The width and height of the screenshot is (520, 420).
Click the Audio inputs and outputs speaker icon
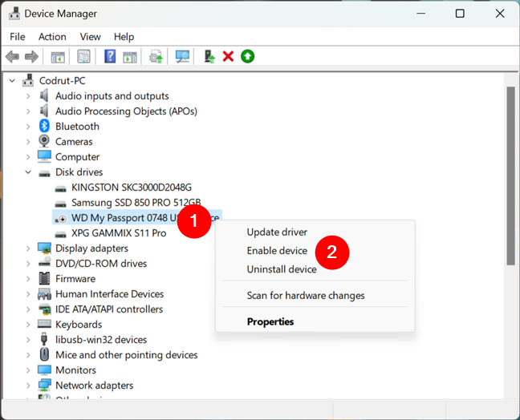(44, 95)
